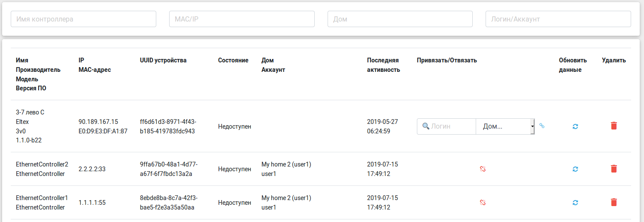The image size is (644, 222).
Task: Unbind EthernetController1 using the broken-link icon
Action: (483, 203)
